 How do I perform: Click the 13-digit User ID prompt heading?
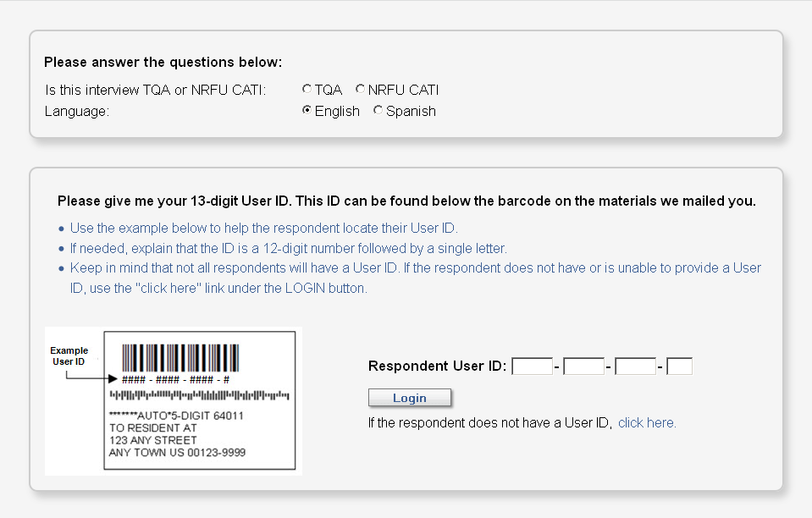406,201
